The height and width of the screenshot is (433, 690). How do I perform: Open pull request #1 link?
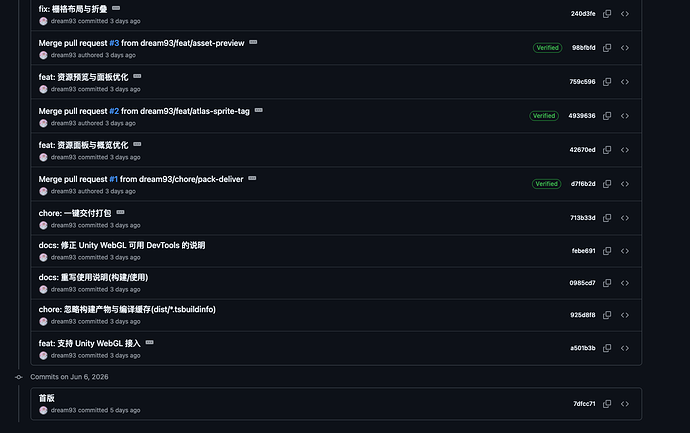pos(114,180)
